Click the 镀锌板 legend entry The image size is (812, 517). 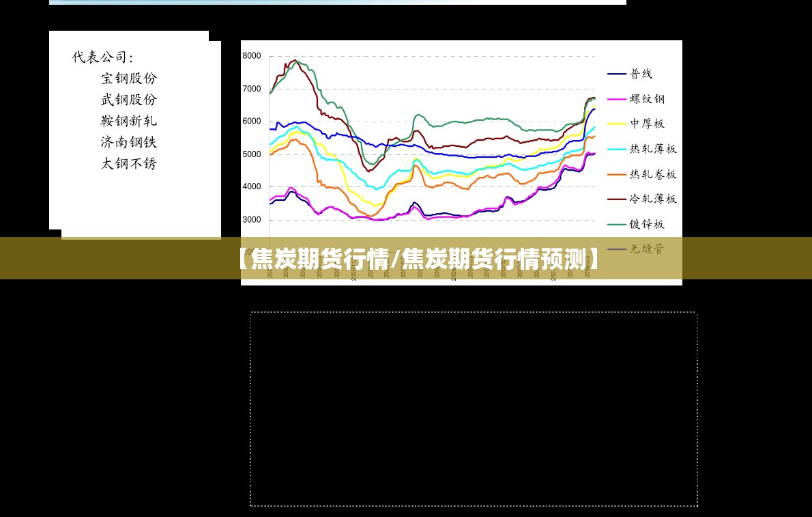[x=636, y=224]
